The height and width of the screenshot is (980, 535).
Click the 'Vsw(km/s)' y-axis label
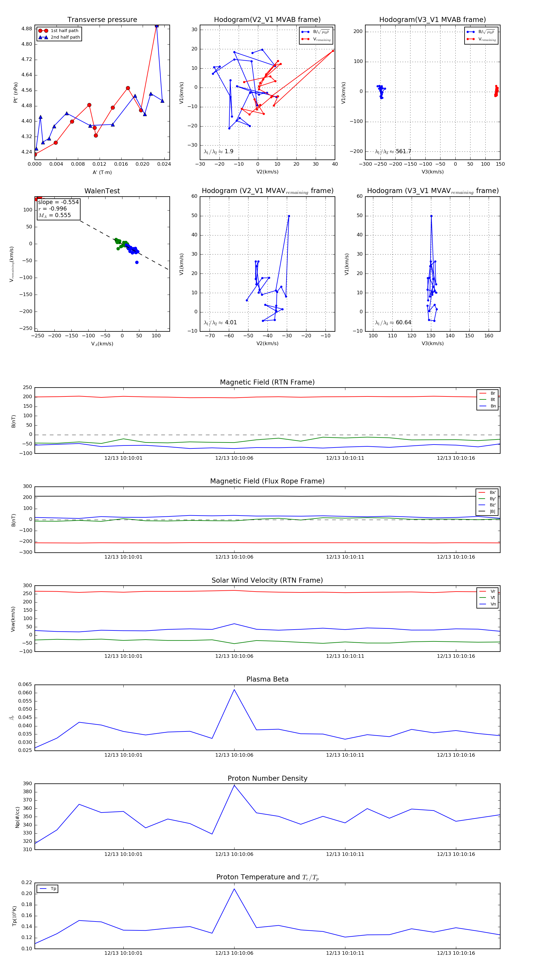13,619
